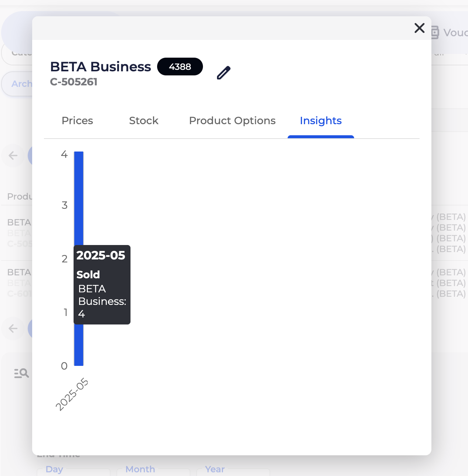Click the back arrow above the Product column header
Image resolution: width=468 pixels, height=476 pixels.
pos(13,156)
